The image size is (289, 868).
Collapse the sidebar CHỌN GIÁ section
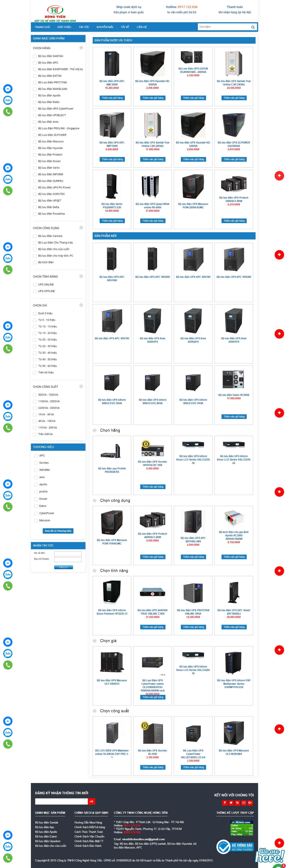(x=81, y=305)
